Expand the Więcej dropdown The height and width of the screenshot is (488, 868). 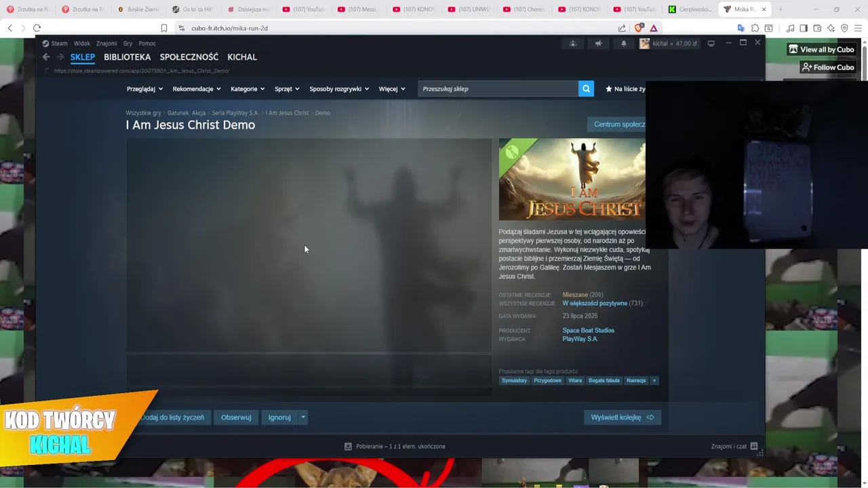point(392,89)
